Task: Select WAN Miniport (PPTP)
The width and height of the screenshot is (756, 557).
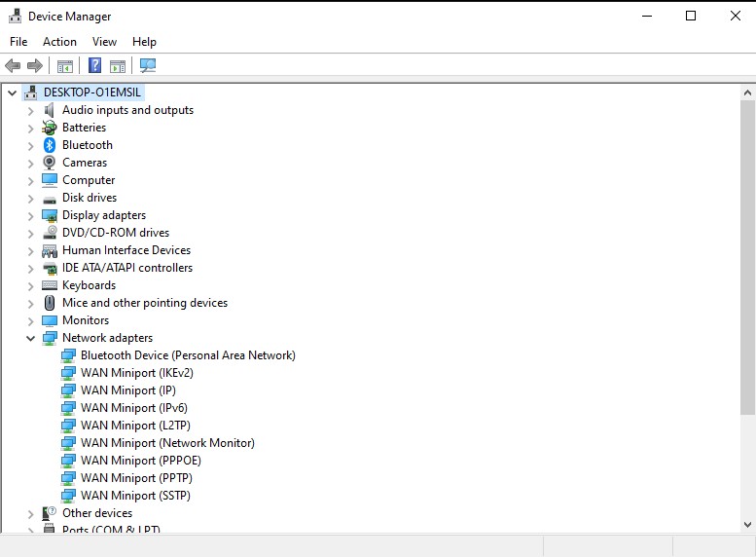Action: point(136,478)
